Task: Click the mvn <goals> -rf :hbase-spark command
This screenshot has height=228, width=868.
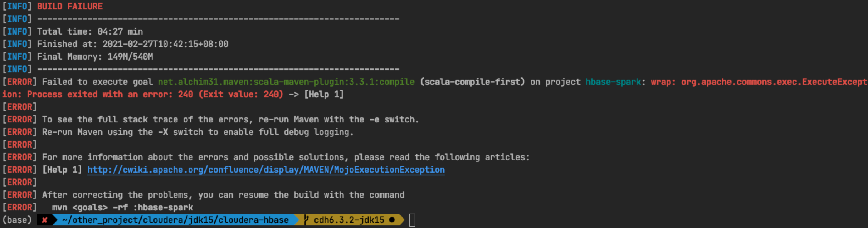Action: tap(123, 208)
